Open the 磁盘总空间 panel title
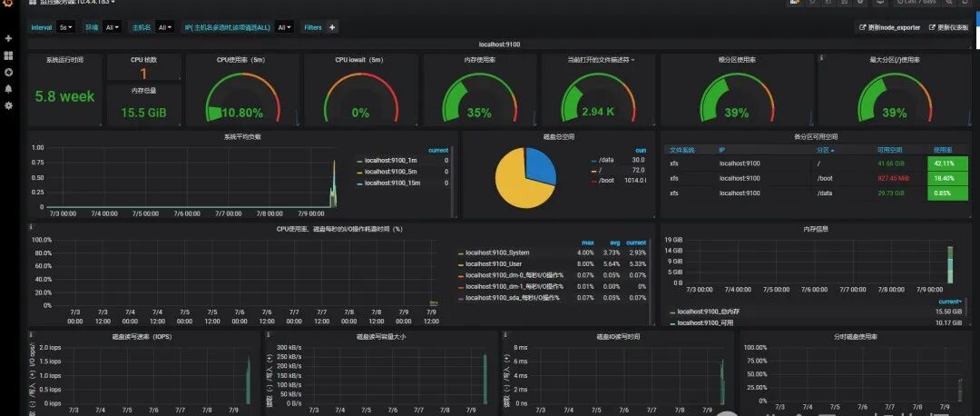 click(x=559, y=136)
